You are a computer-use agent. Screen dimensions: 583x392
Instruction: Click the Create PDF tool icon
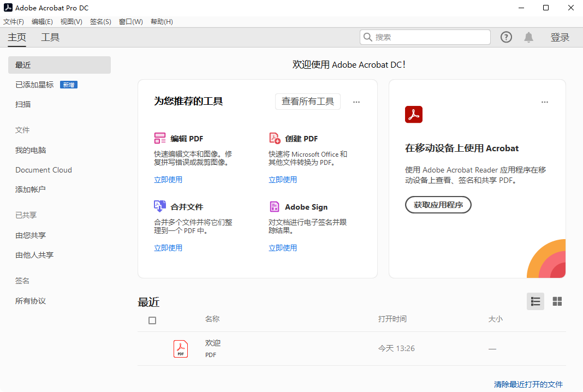(x=275, y=138)
